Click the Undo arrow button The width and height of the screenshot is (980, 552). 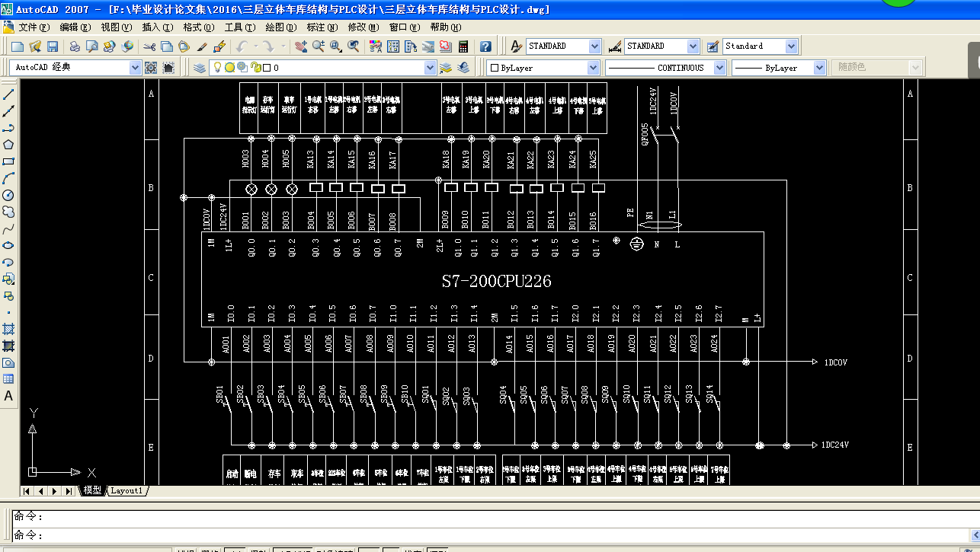tap(241, 46)
